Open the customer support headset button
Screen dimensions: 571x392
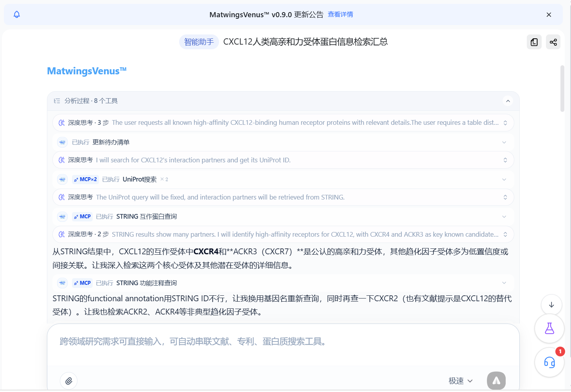click(x=549, y=363)
